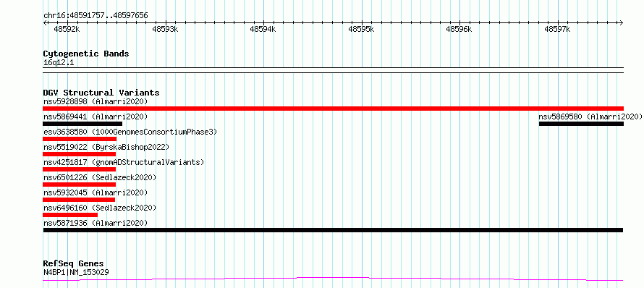Viewport: 644px width, 288px height.
Task: Select nsv6496160 (Sedlazeck2020) label
Action: coord(100,208)
